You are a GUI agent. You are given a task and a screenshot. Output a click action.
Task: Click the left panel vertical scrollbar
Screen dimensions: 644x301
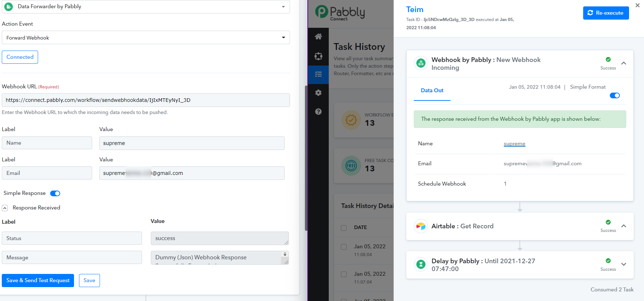[306, 158]
